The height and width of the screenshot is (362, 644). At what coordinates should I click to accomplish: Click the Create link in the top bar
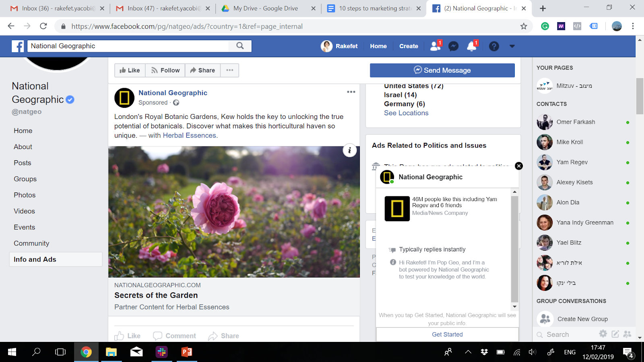pos(409,46)
